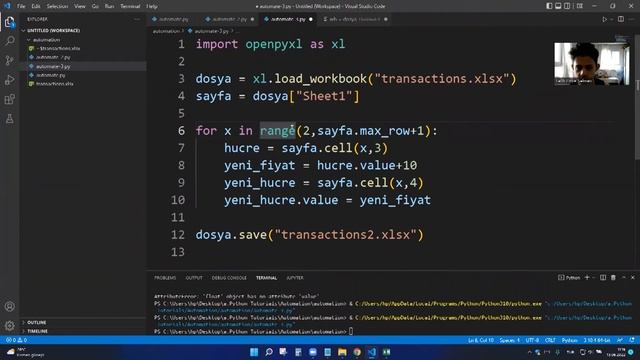Switch to the DEBUG CONSOLE tab

229,278
